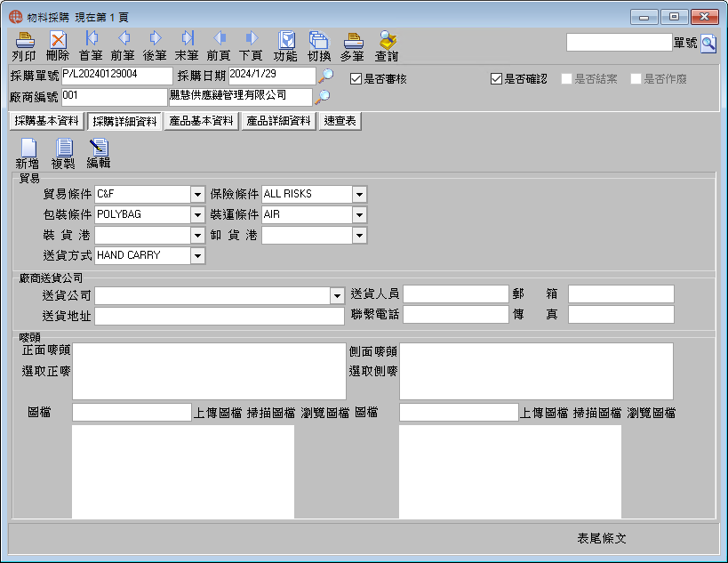
Task: Click the 送貨人員 input field
Action: coord(456,294)
